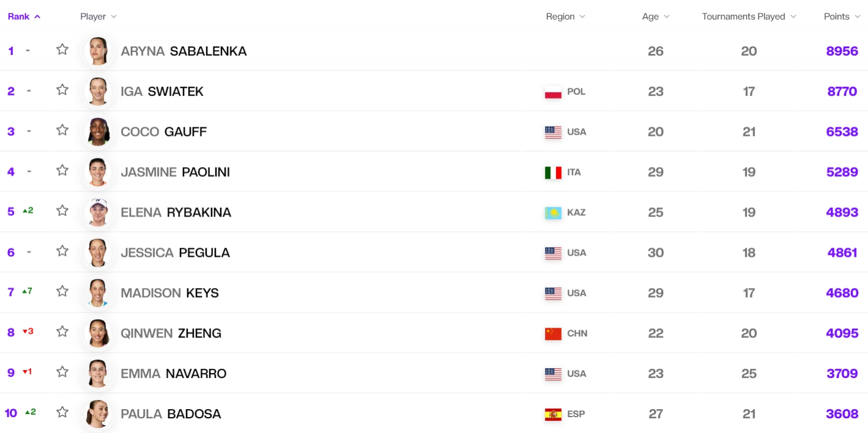Click the star icon next to Elena Rybakina
The image size is (868, 433).
tap(62, 211)
